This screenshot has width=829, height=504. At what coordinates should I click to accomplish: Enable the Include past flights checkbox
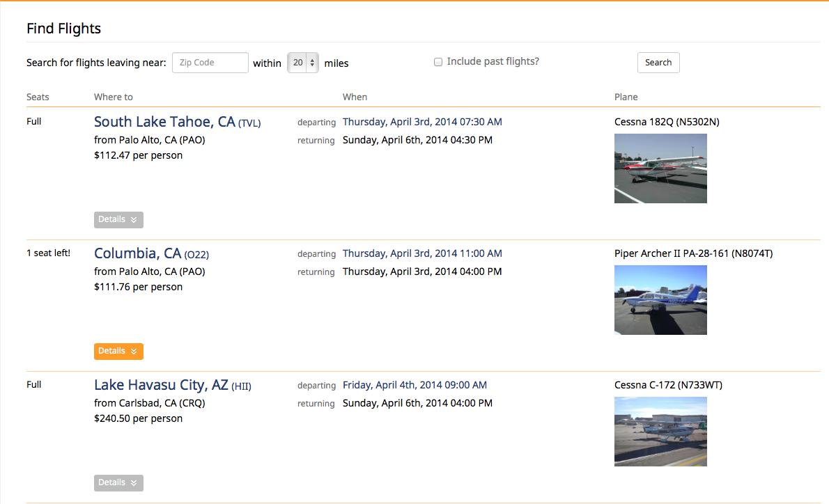coord(438,62)
